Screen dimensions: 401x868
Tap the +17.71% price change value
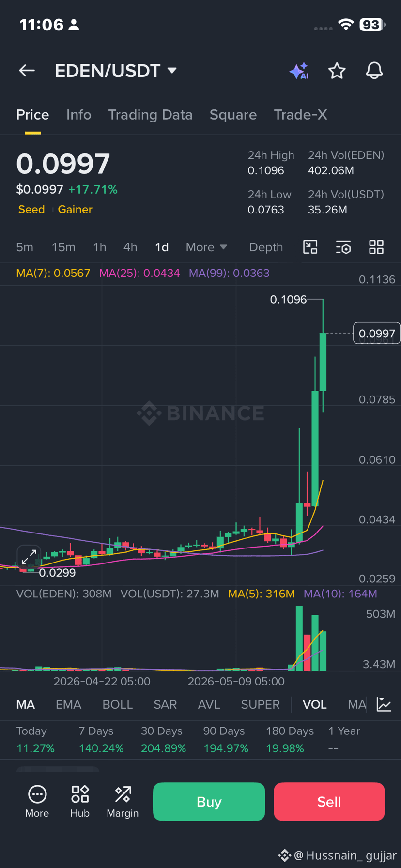(x=93, y=189)
